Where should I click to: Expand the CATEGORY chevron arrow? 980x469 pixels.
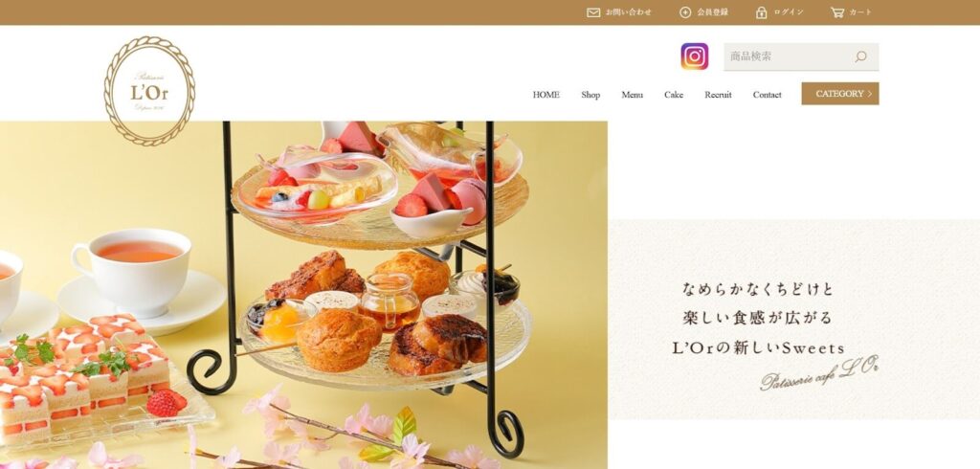click(x=870, y=94)
